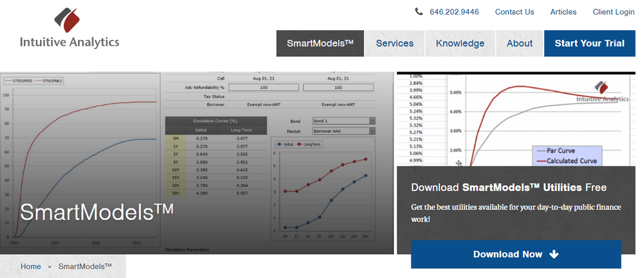
Task: Click the Intuitive Analytics logo
Action: click(70, 28)
